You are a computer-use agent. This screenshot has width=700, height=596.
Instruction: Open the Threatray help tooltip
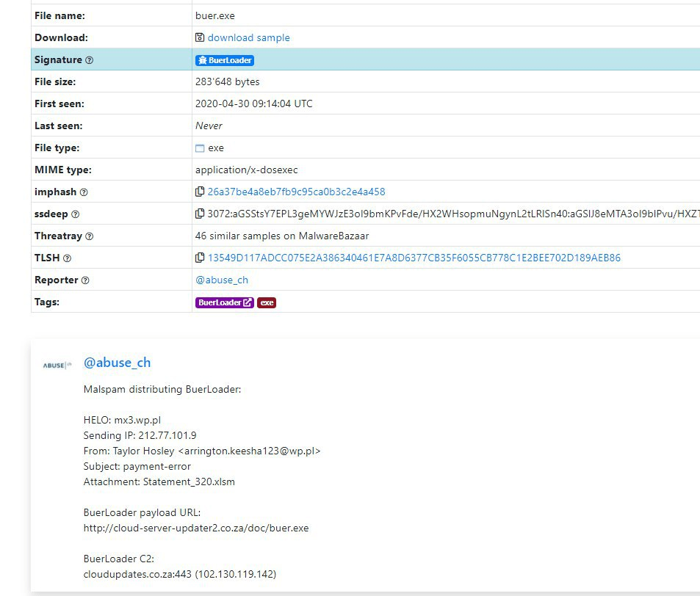[x=90, y=236]
